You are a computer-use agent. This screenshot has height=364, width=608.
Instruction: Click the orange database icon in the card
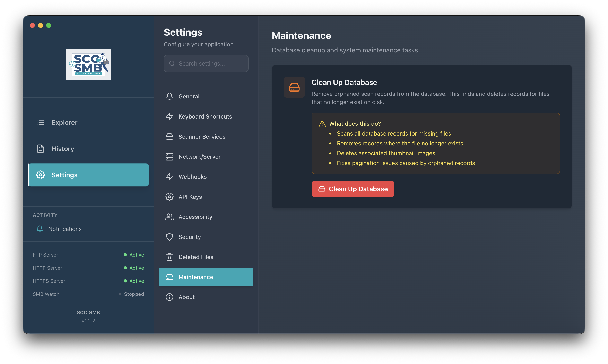pyautogui.click(x=294, y=87)
